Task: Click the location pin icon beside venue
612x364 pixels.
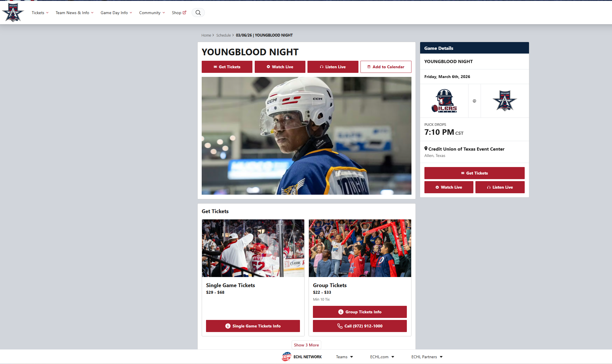Action: 426,149
